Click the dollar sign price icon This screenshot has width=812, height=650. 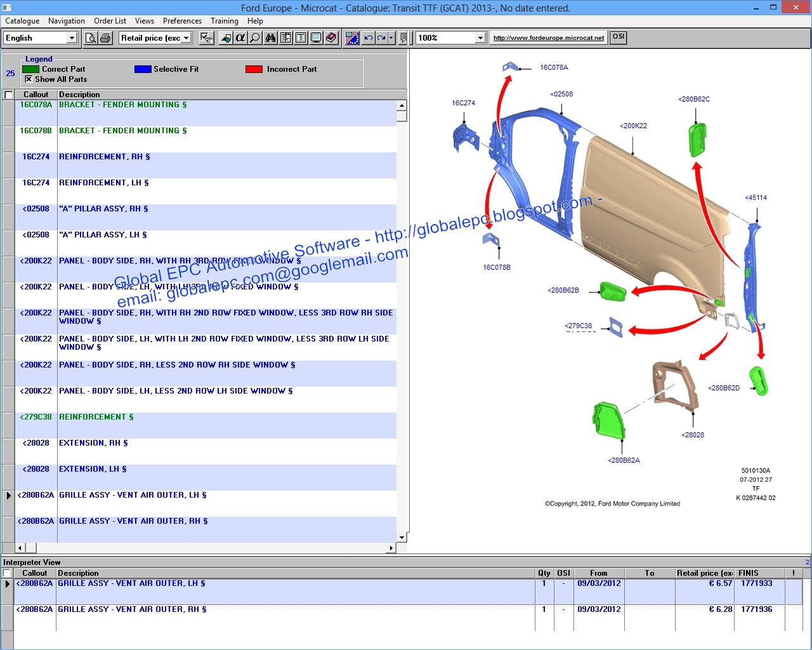click(x=301, y=38)
